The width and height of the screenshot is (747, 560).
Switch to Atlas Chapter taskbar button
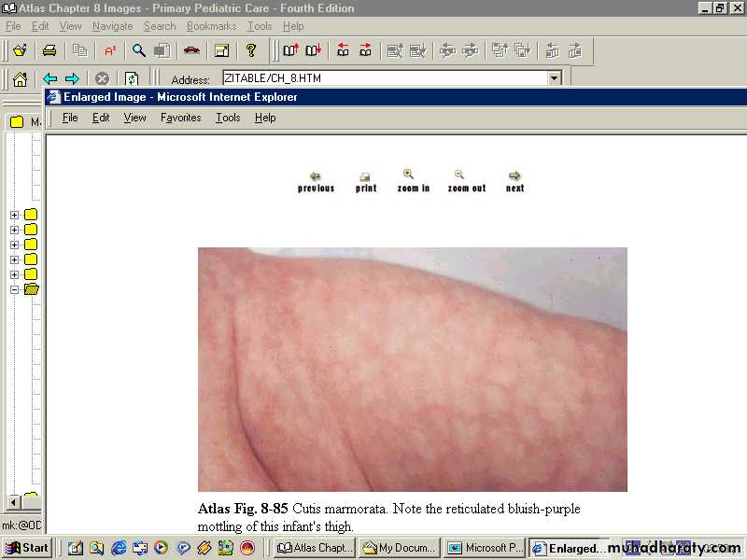[x=315, y=548]
